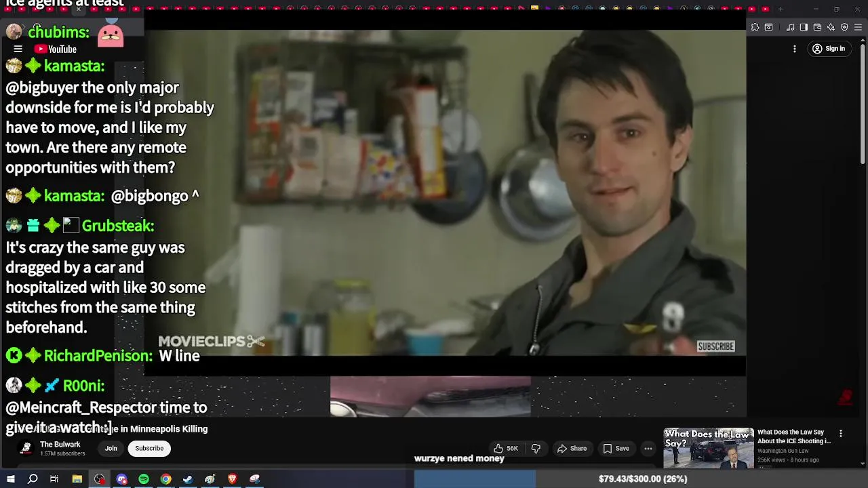Image resolution: width=868 pixels, height=488 pixels.
Task: Open Windows taskbar Search
Action: point(33,479)
